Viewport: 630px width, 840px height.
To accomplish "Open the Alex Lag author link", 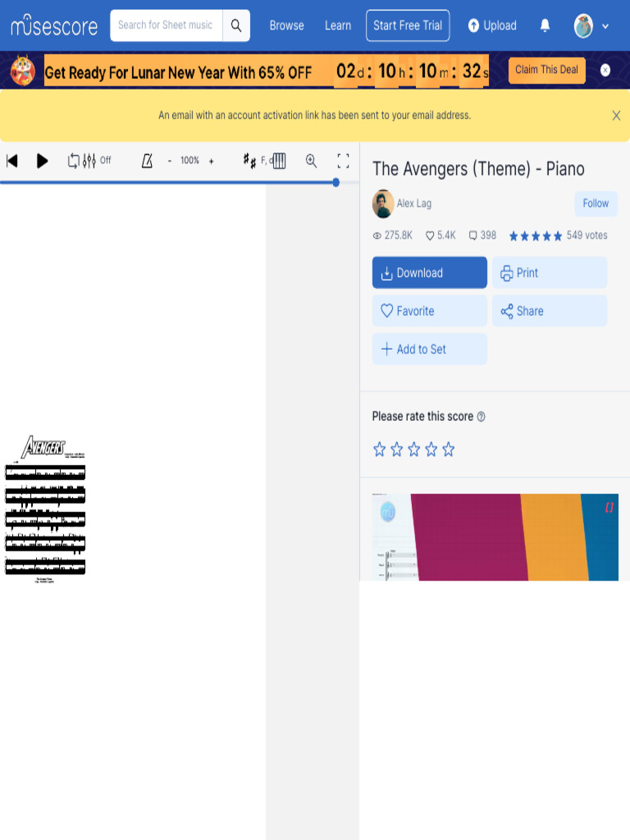I will point(414,203).
